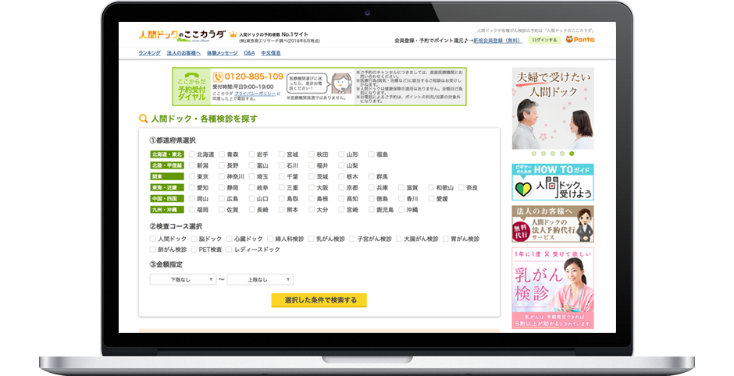This screenshot has width=734, height=376.
Task: Select the last active carousel dot
Action: click(x=572, y=154)
